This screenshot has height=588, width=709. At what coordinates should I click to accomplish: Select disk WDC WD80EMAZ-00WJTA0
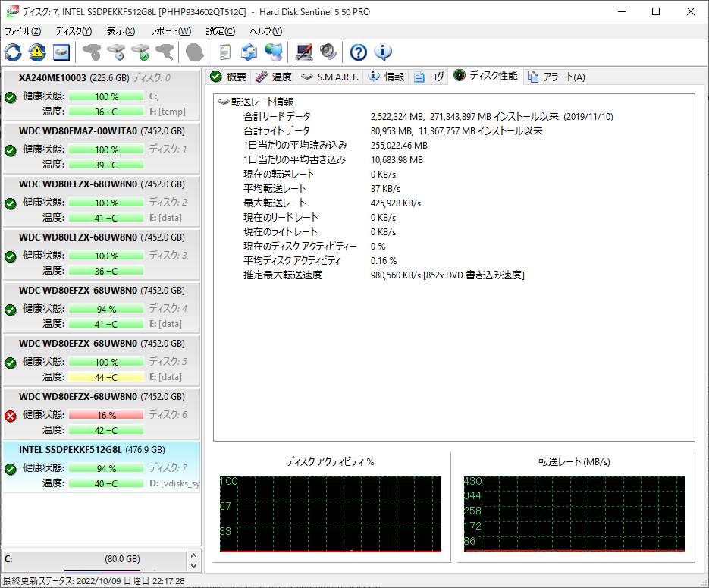click(102, 148)
